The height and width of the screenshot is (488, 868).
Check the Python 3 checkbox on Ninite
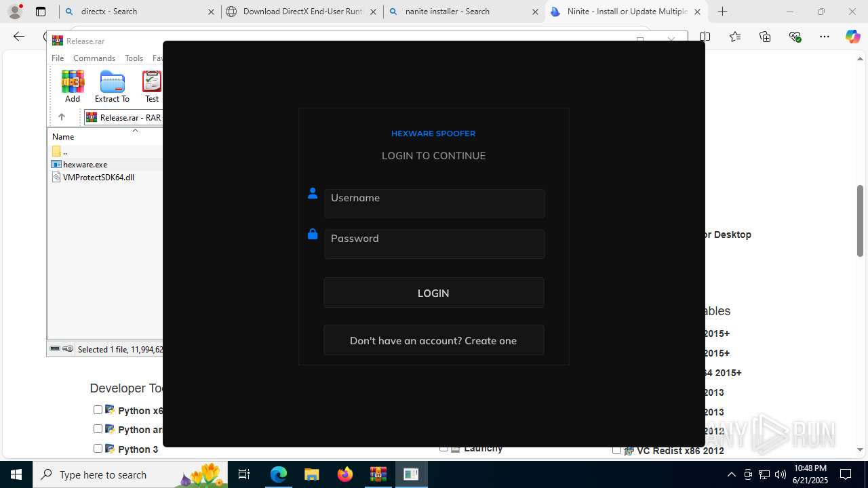point(98,448)
